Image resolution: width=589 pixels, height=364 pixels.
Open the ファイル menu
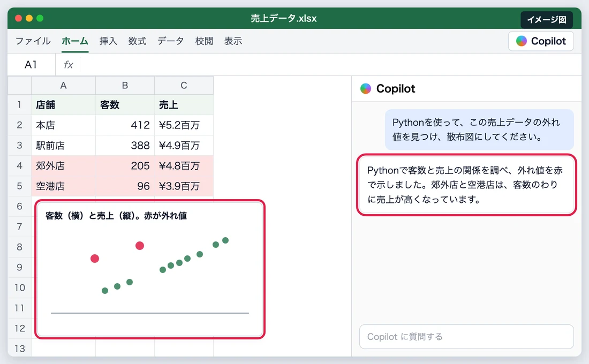coord(33,41)
